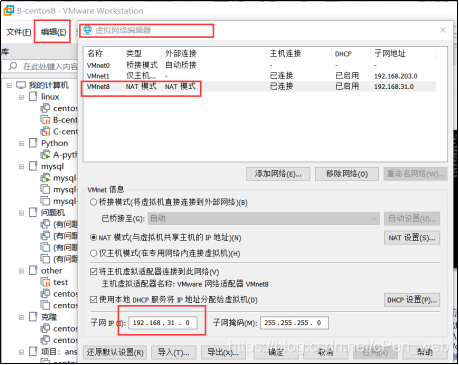Image resolution: width=459 pixels, height=365 pixels.
Task: Select the VMnet0 row in network table
Action: 260,65
